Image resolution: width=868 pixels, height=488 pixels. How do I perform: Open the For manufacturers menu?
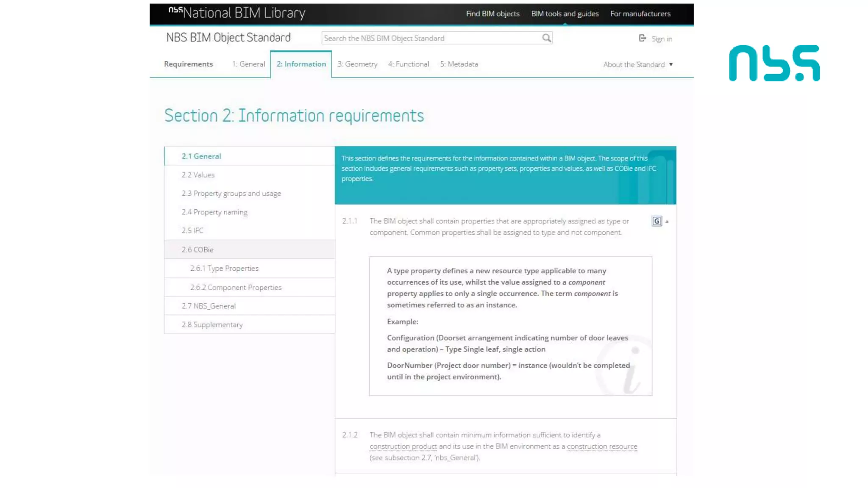coord(640,14)
